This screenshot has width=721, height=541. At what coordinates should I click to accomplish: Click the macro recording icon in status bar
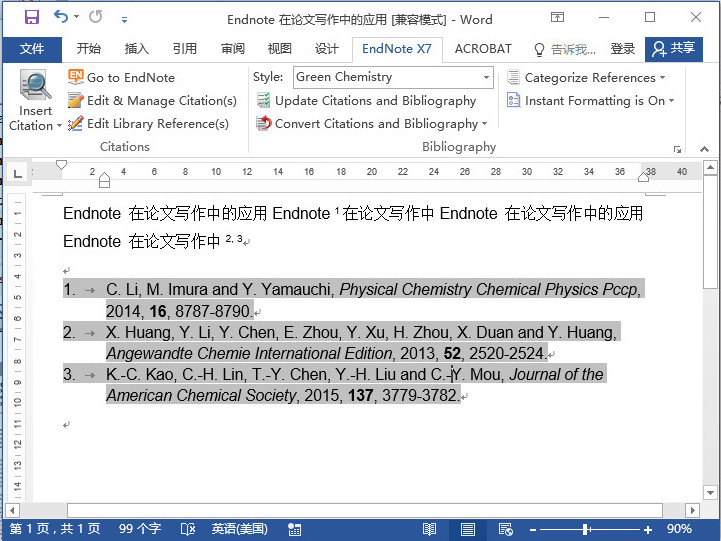(294, 530)
